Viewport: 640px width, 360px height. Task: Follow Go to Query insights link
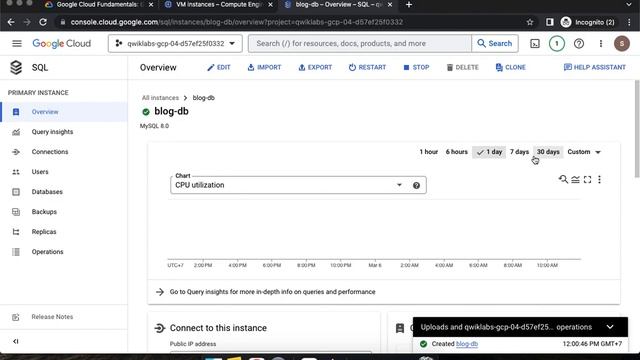(x=272, y=292)
